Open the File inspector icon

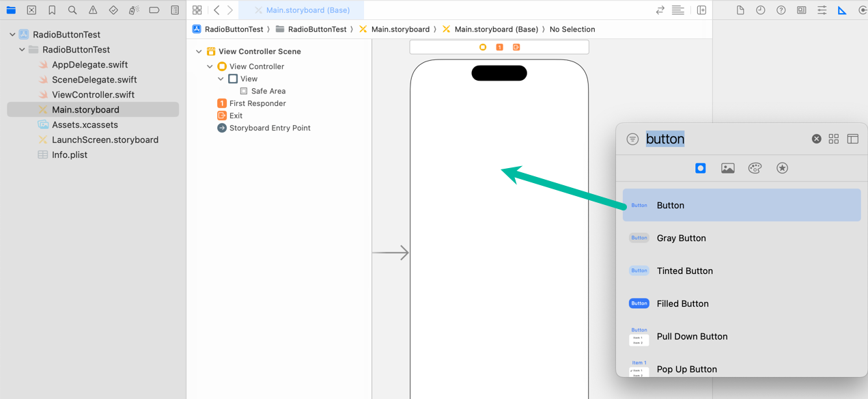[740, 10]
